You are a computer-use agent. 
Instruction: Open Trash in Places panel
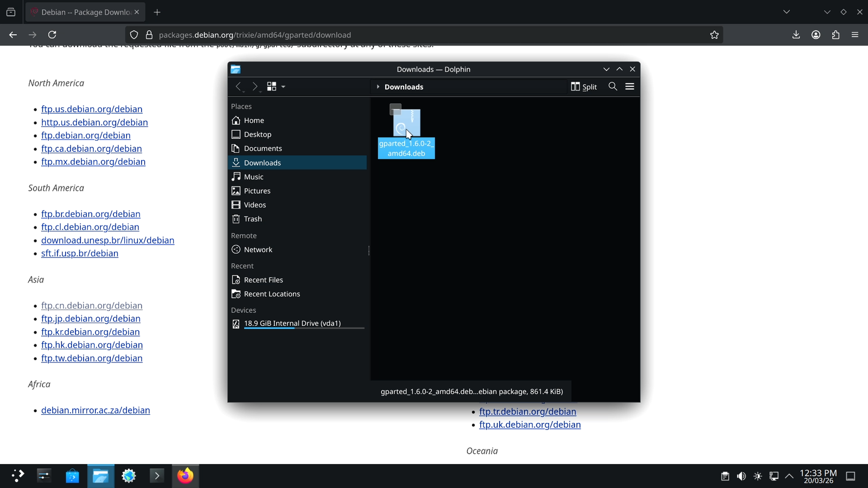(297, 219)
